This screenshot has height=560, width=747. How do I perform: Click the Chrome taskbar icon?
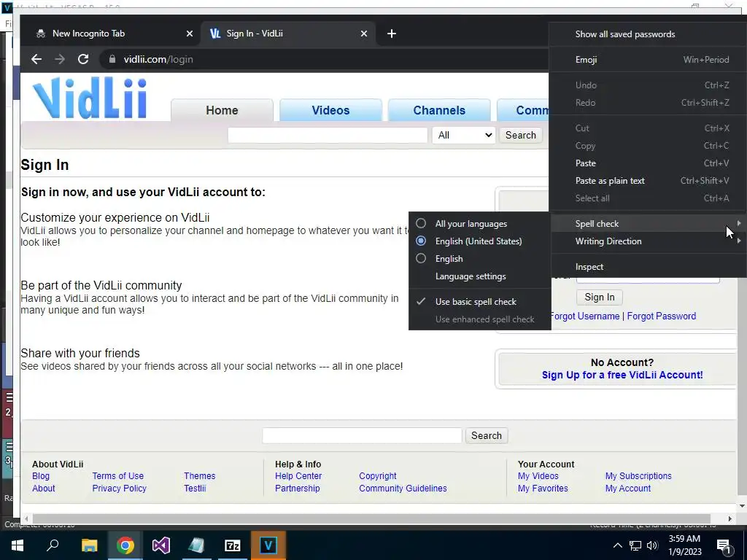(125, 545)
